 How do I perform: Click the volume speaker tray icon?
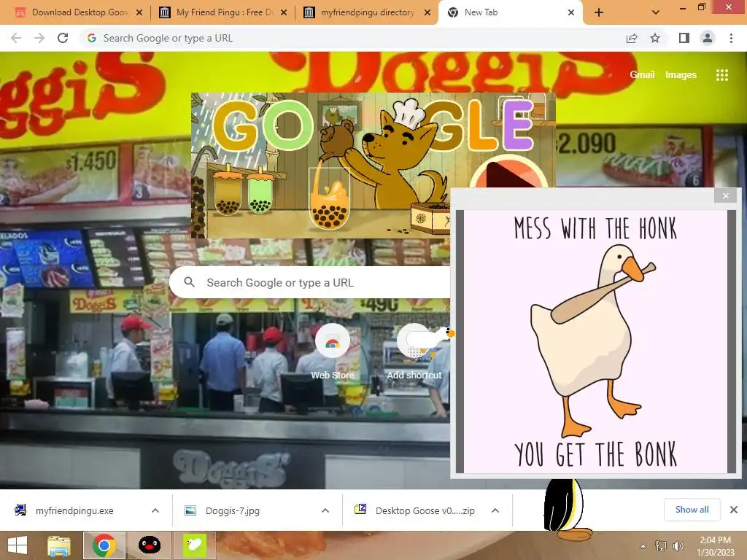coord(678,546)
